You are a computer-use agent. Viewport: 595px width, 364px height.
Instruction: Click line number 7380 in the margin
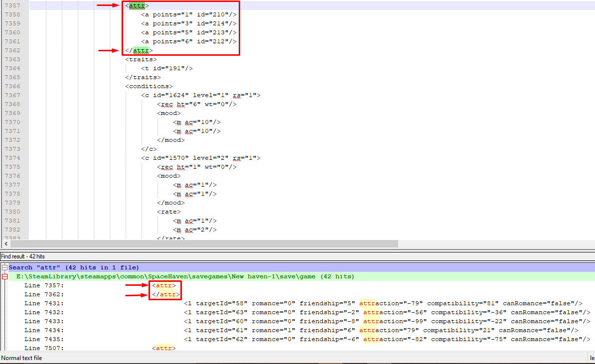click(12, 212)
